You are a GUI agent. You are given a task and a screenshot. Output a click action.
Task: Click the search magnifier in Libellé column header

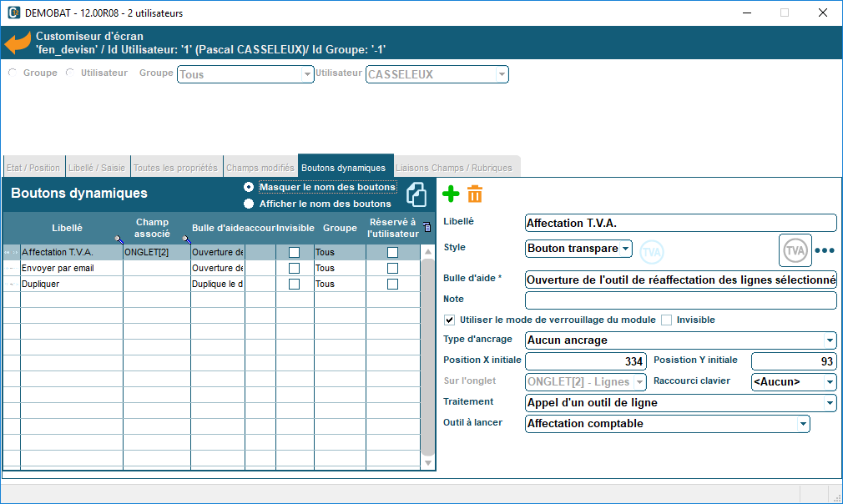pyautogui.click(x=119, y=239)
